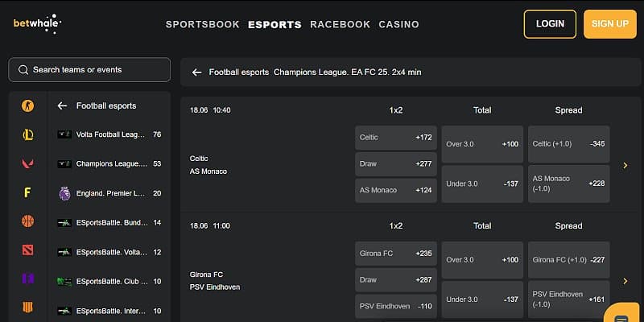Screen dimensions: 644x322
Task: Select the League of Legends icon
Action: (28, 134)
